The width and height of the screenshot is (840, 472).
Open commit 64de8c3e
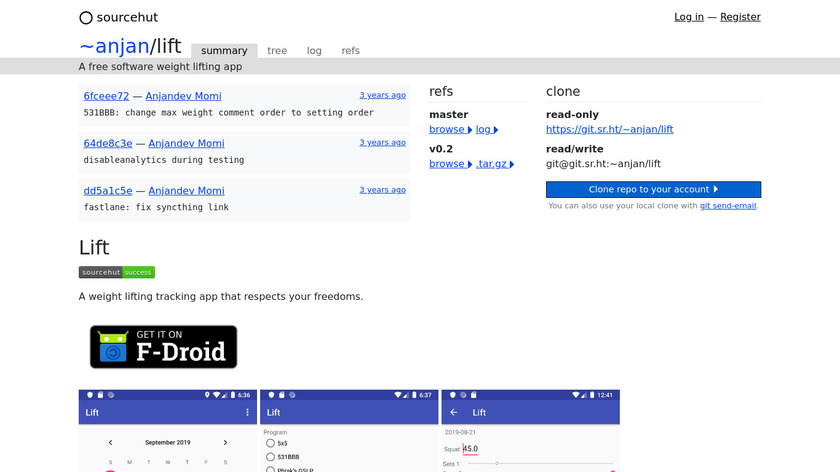(108, 143)
